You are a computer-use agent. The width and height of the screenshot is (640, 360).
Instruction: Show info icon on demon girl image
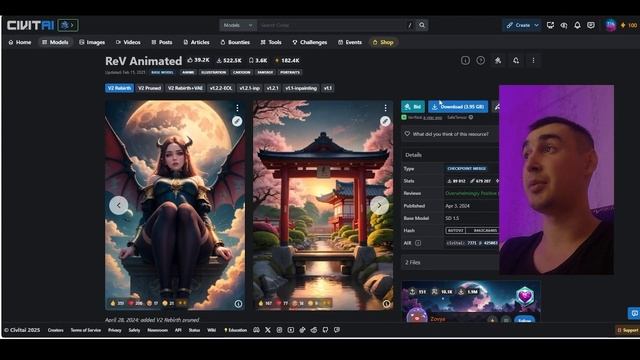238,304
